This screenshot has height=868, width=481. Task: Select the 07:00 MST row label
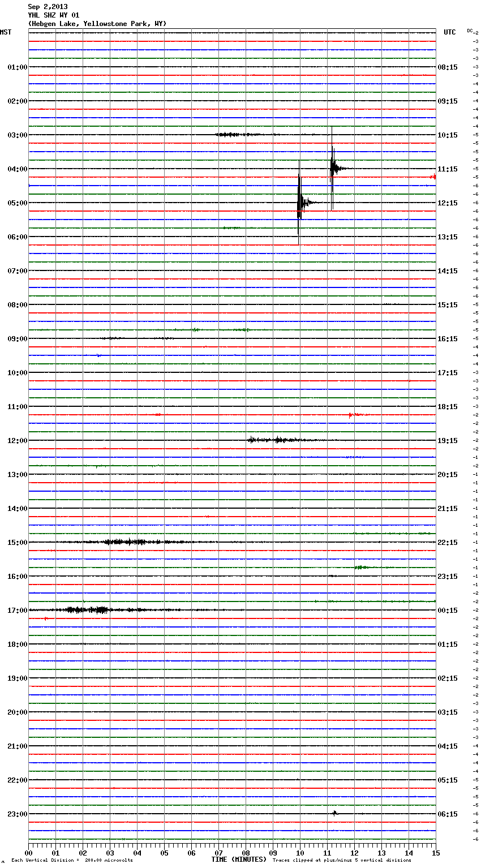(x=18, y=271)
